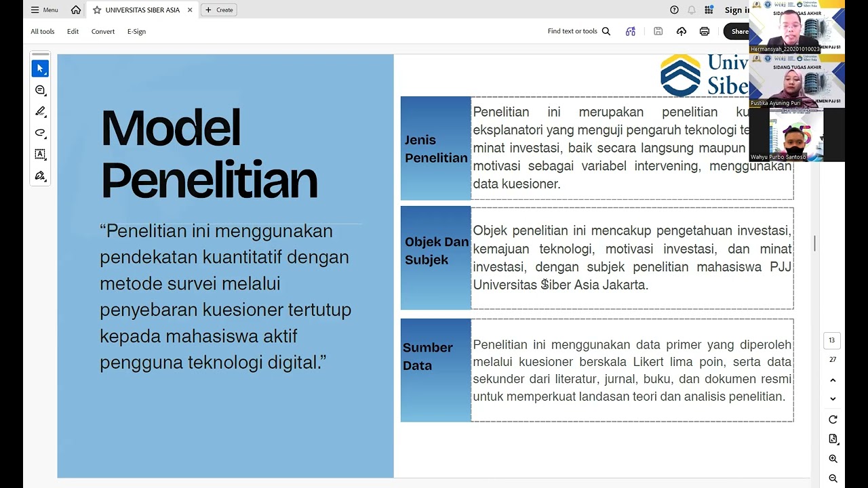This screenshot has height=488, width=868.
Task: Click the Sign in link
Action: pyautogui.click(x=736, y=10)
